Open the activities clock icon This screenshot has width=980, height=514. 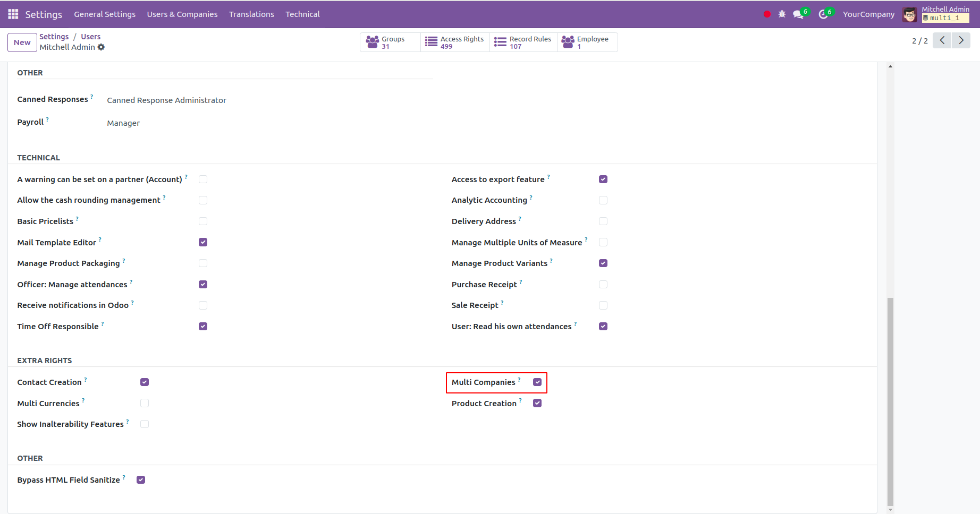(823, 14)
